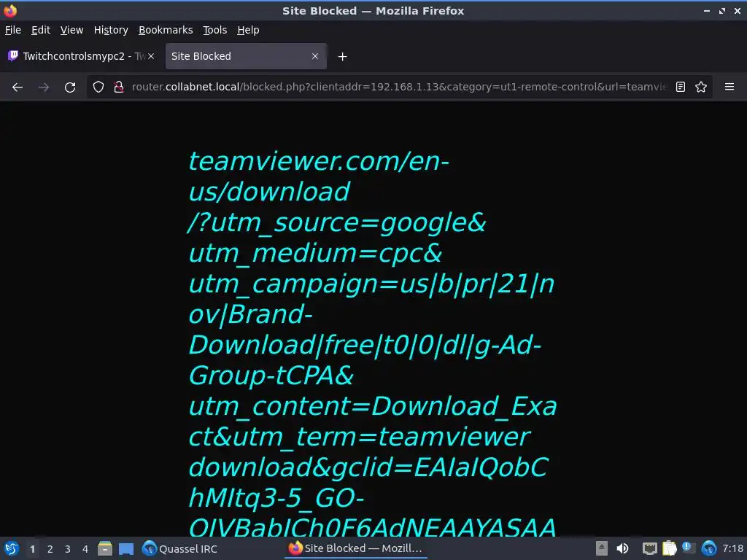Open the Tools menu

[x=215, y=30]
